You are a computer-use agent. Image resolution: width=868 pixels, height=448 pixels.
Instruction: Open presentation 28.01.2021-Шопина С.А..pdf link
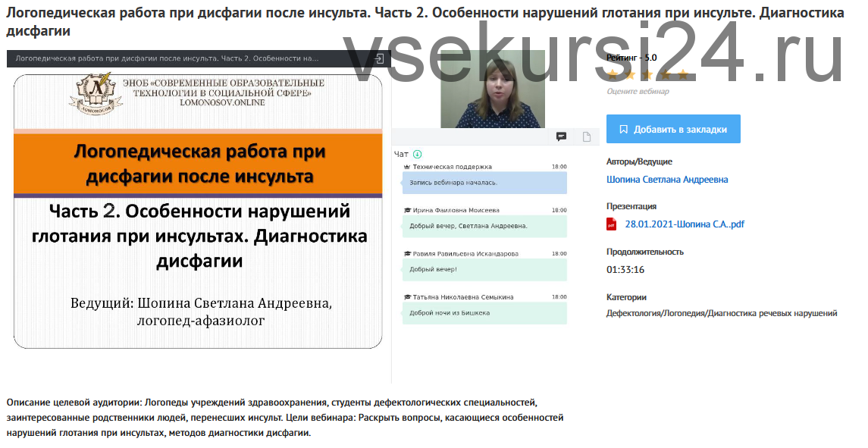pos(685,224)
